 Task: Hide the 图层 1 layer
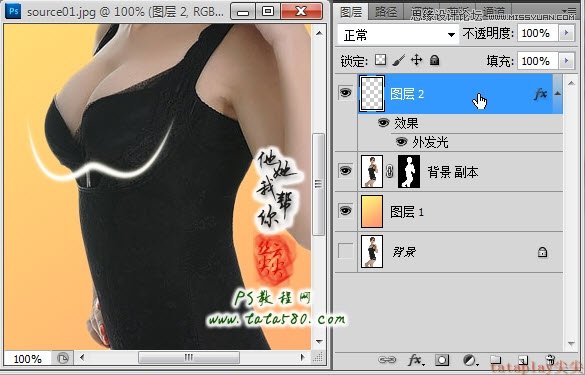(346, 211)
